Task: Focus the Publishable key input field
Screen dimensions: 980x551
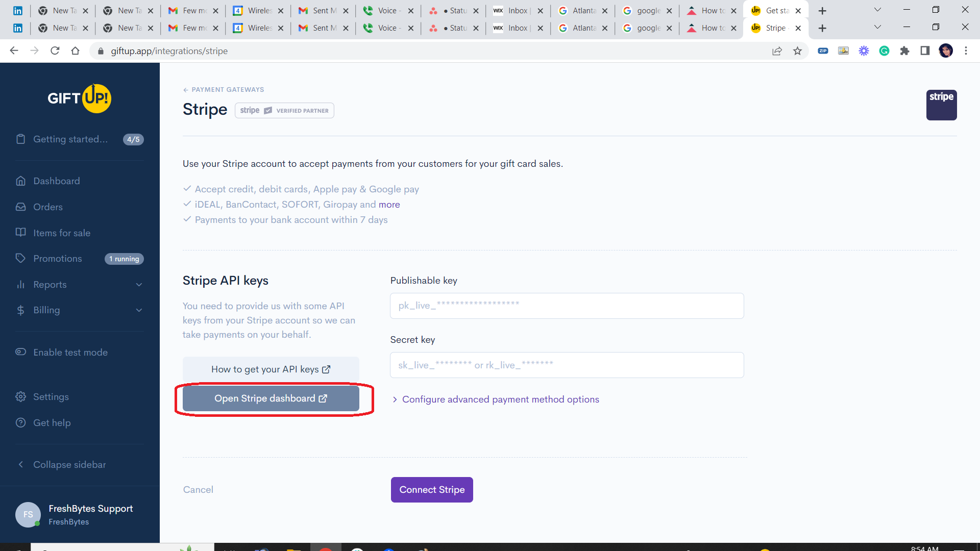Action: tap(567, 306)
